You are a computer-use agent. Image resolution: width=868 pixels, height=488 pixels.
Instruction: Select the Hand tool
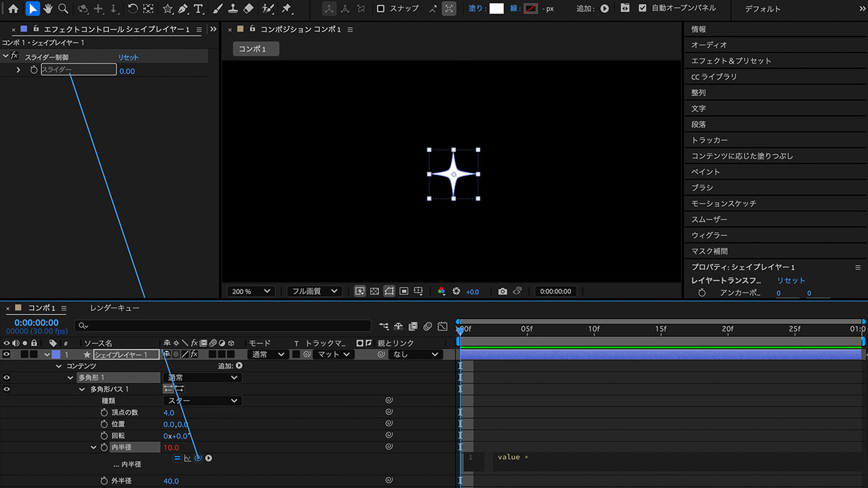tap(48, 9)
